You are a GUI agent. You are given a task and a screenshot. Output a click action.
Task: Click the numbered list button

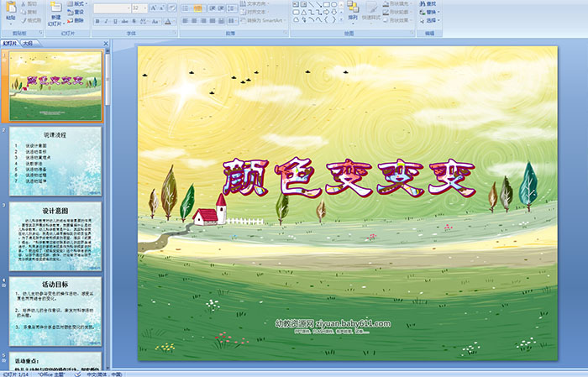coord(198,8)
